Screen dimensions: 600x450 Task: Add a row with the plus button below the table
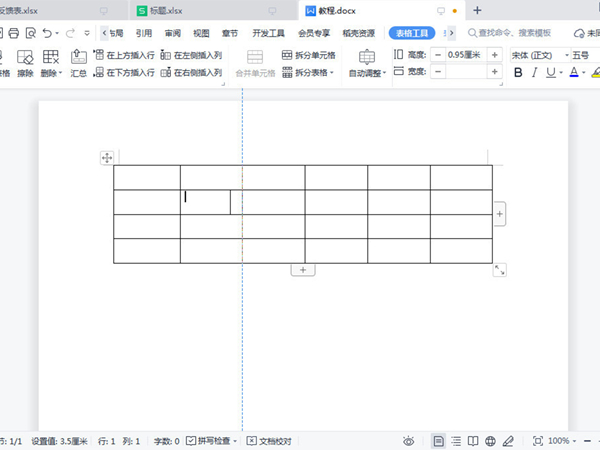click(x=303, y=270)
